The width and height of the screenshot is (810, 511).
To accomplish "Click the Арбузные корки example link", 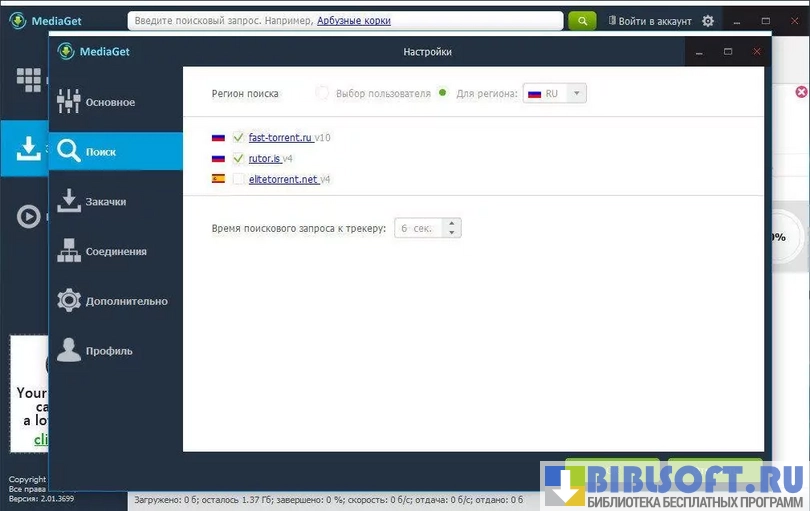I will pos(354,21).
